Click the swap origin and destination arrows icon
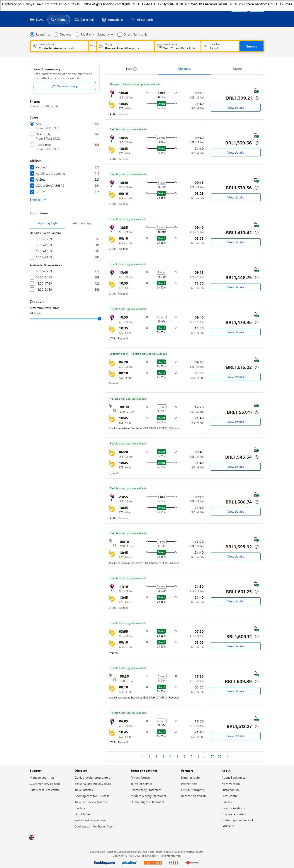Screen dimensions: 294x868 coord(92,46)
